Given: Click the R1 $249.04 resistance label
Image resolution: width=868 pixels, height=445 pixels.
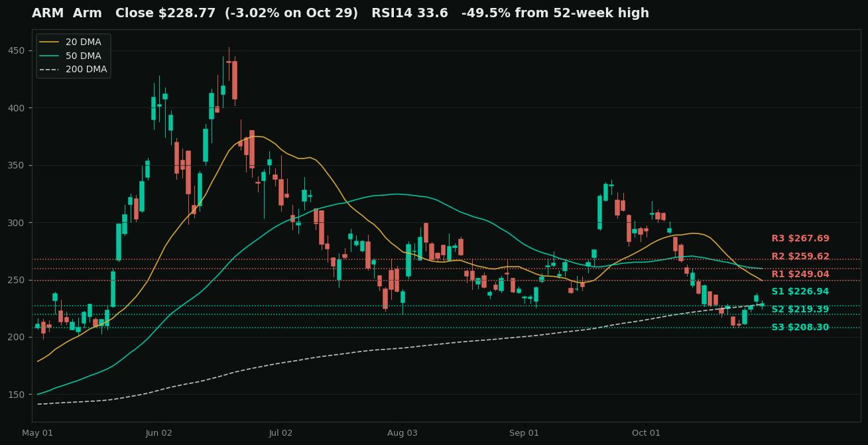Looking at the screenshot, I should [x=800, y=274].
